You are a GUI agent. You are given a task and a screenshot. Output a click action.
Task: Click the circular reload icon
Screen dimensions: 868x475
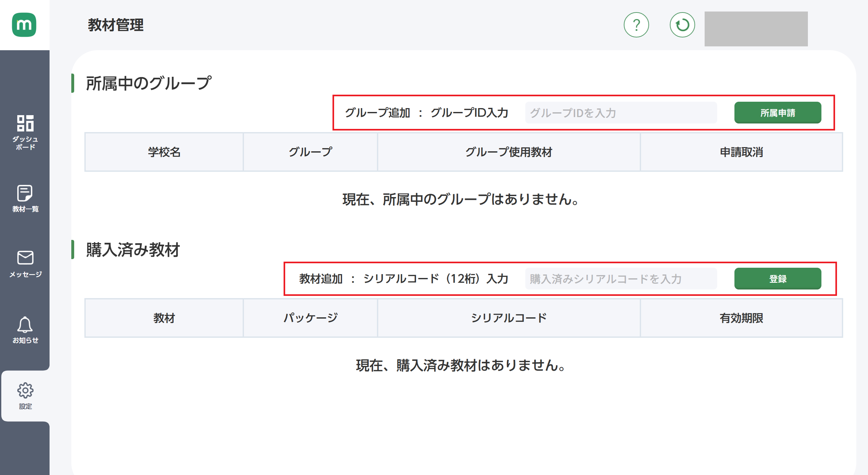click(682, 25)
